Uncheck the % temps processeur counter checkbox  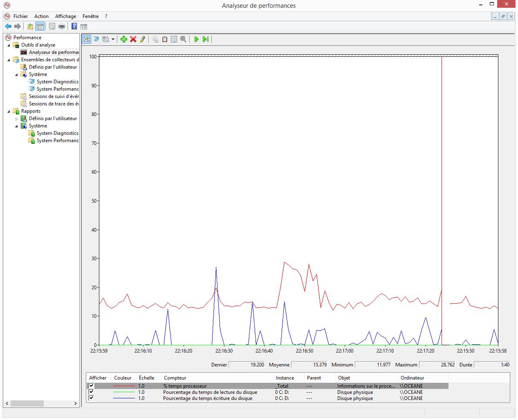coord(91,386)
